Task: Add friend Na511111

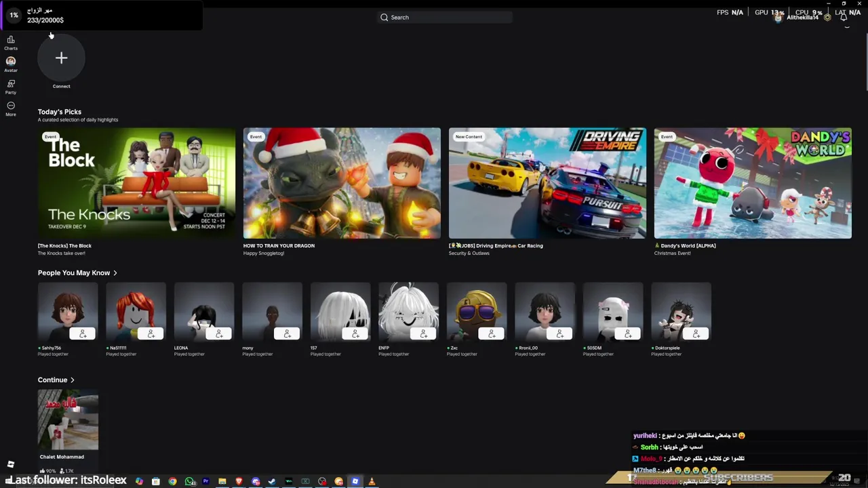Action: pyautogui.click(x=151, y=333)
